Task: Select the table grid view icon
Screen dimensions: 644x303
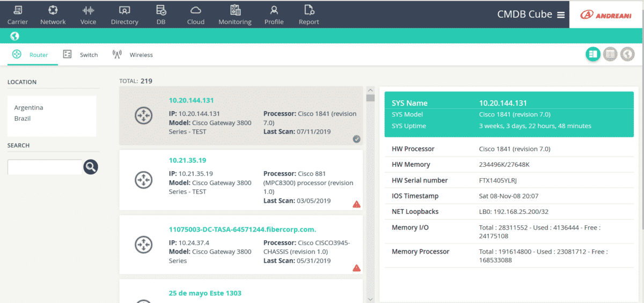Action: point(610,54)
